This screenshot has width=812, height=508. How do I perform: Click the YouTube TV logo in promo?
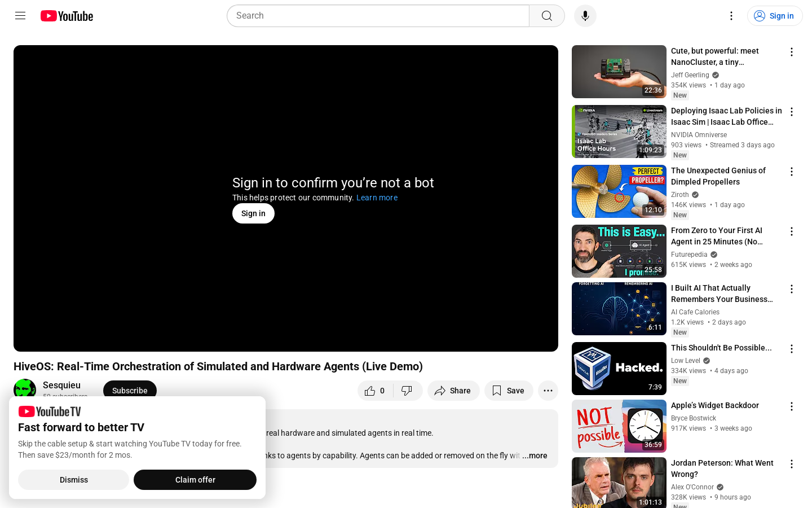(50, 411)
